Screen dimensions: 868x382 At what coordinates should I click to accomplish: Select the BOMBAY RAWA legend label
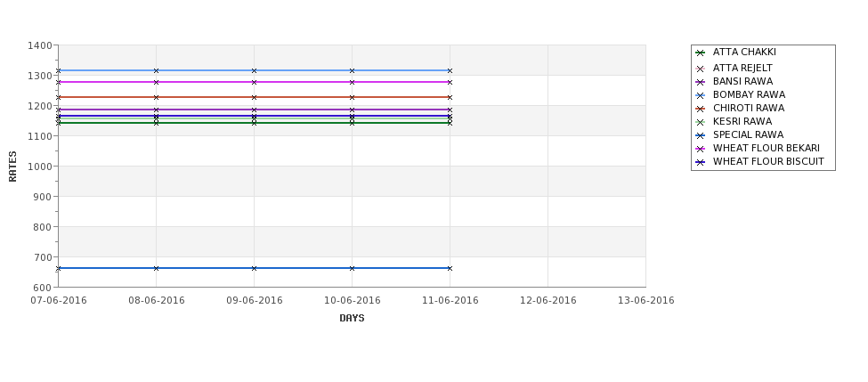pos(749,94)
